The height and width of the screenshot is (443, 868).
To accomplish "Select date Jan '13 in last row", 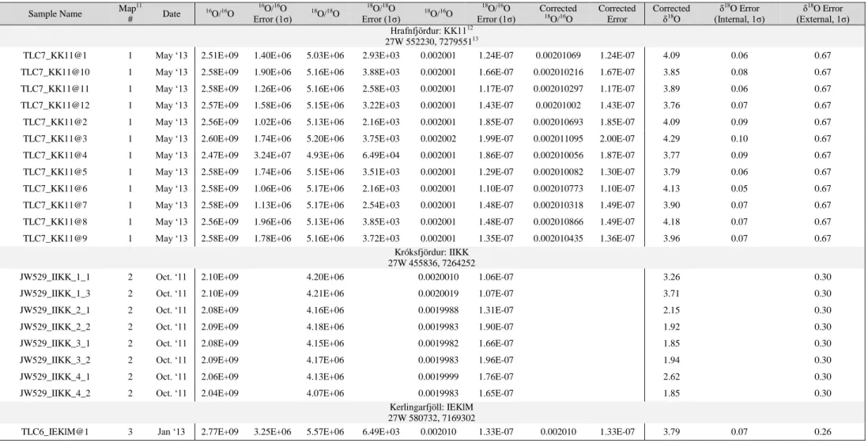I will (x=171, y=432).
